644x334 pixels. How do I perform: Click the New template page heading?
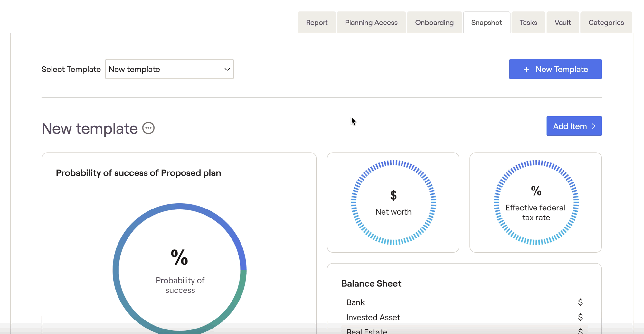pos(90,128)
